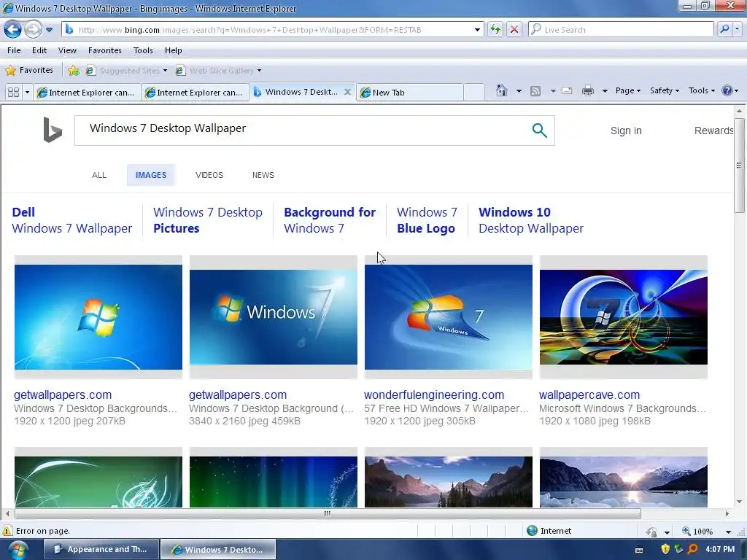The width and height of the screenshot is (747, 560).
Task: Open the wonderfulengineering.com link
Action: pyautogui.click(x=434, y=394)
